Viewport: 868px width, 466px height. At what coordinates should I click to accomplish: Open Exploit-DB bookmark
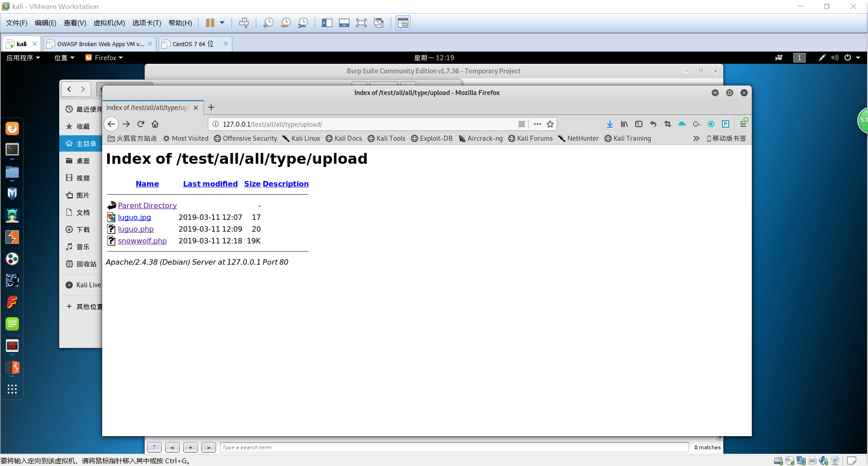click(x=432, y=138)
